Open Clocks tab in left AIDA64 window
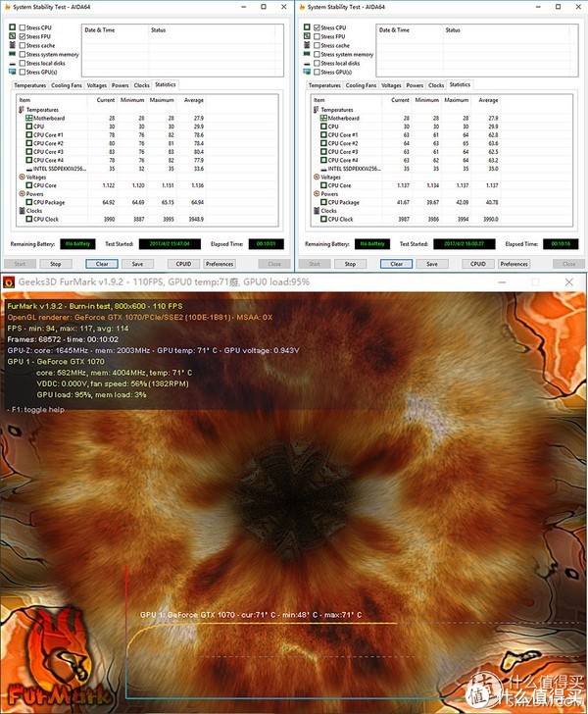The width and height of the screenshot is (588, 714). click(141, 85)
